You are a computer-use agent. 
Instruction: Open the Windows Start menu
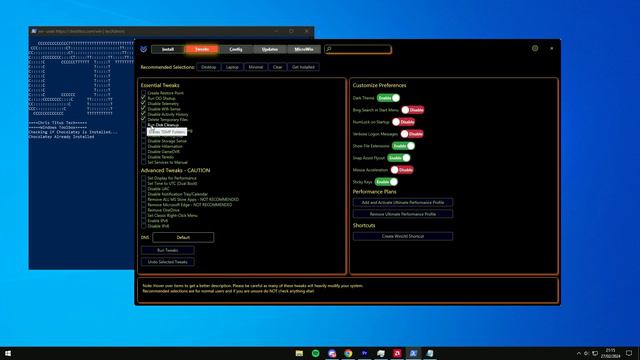[x=8, y=353]
